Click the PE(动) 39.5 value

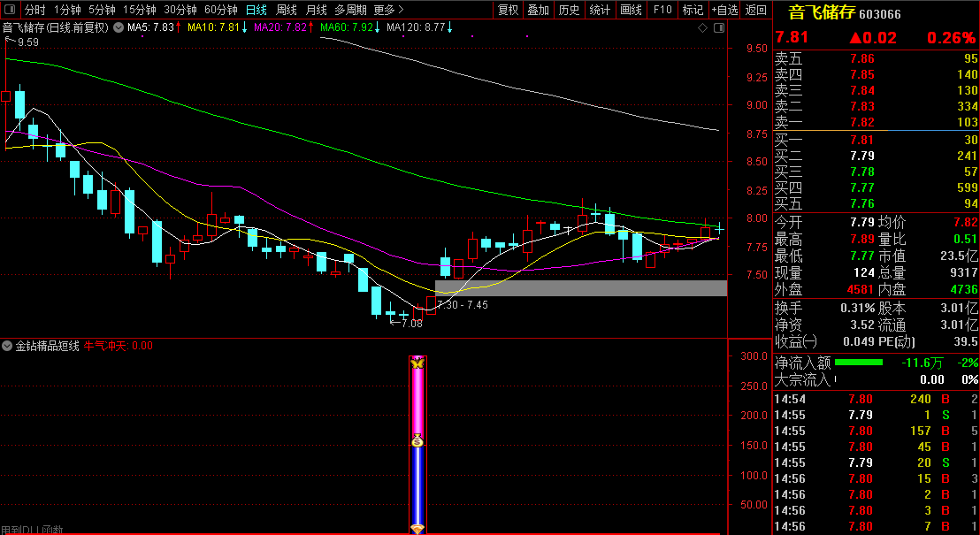(966, 341)
